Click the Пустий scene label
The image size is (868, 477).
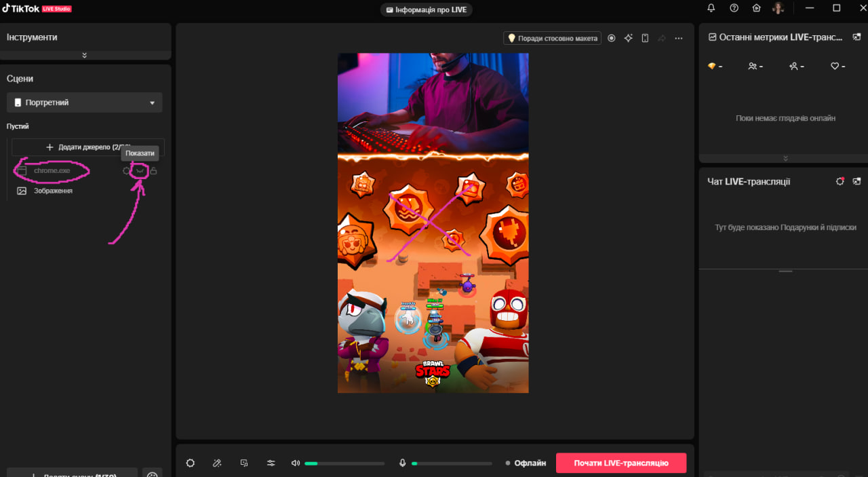[x=18, y=126]
